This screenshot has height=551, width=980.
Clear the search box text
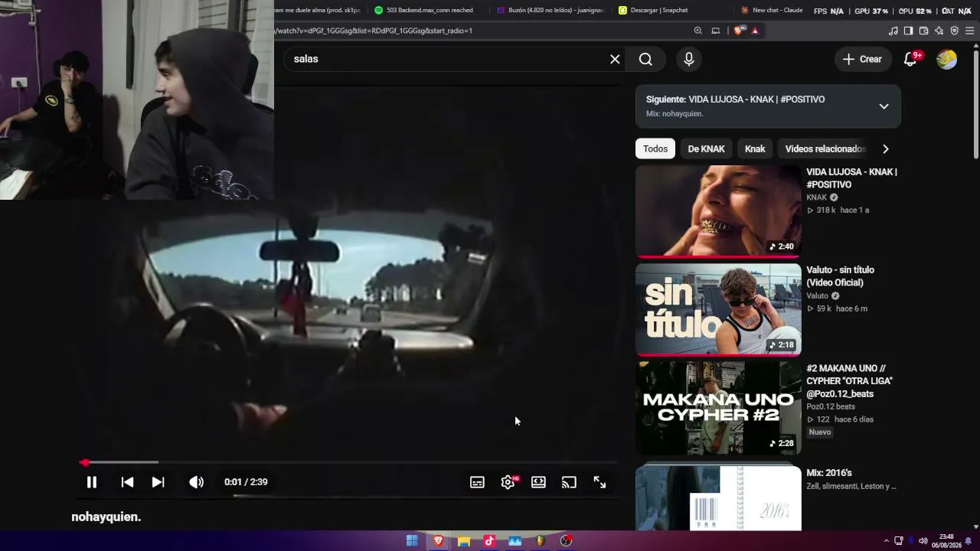coord(615,59)
